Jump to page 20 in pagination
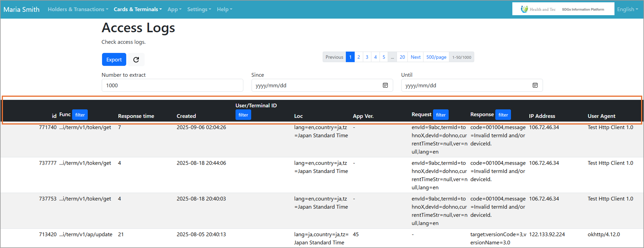644x248 pixels. pos(402,57)
